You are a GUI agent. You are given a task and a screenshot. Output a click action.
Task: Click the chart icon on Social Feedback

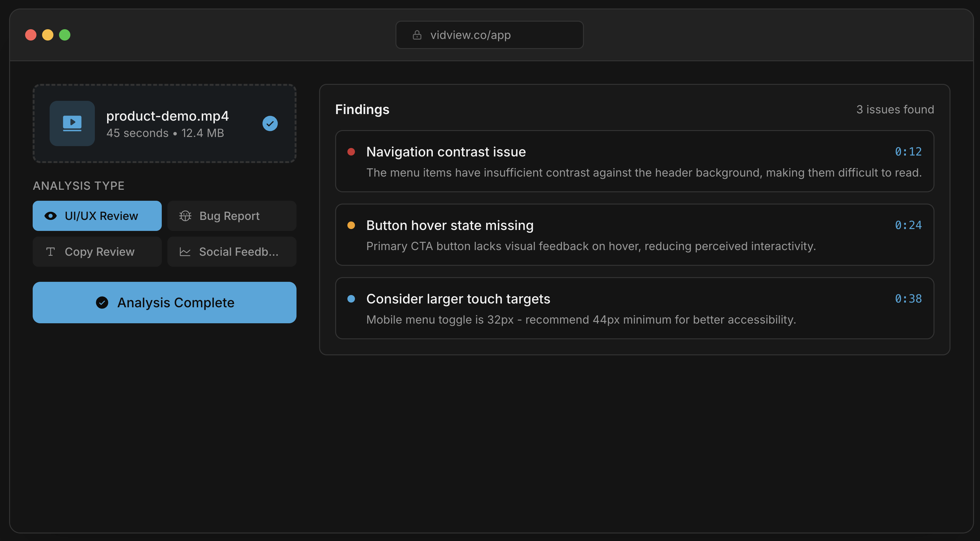[185, 251]
